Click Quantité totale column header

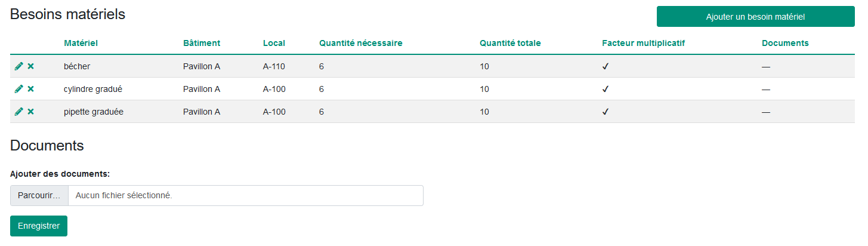coord(510,43)
